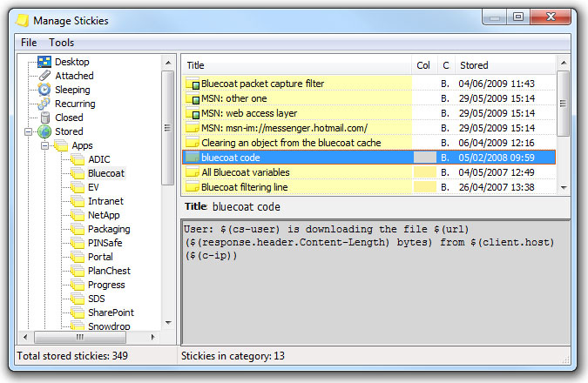The height and width of the screenshot is (383, 588).
Task: Click the Closed trash can icon
Action: coord(44,118)
